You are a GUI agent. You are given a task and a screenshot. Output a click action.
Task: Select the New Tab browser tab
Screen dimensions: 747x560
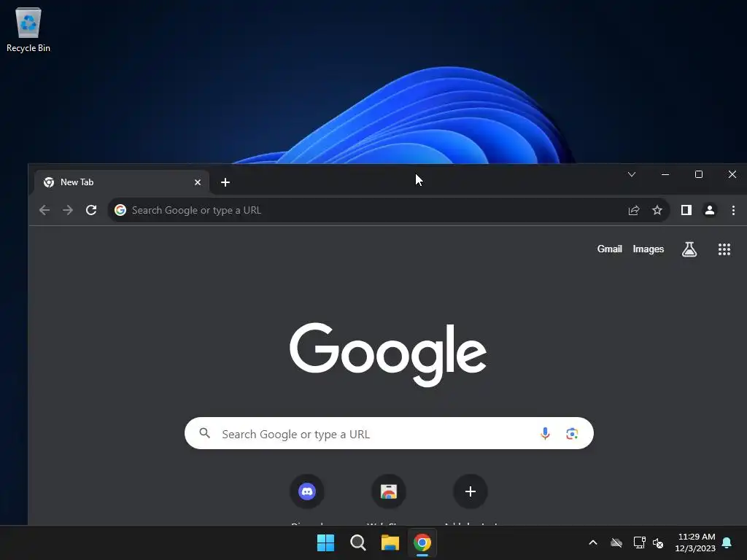pos(122,182)
